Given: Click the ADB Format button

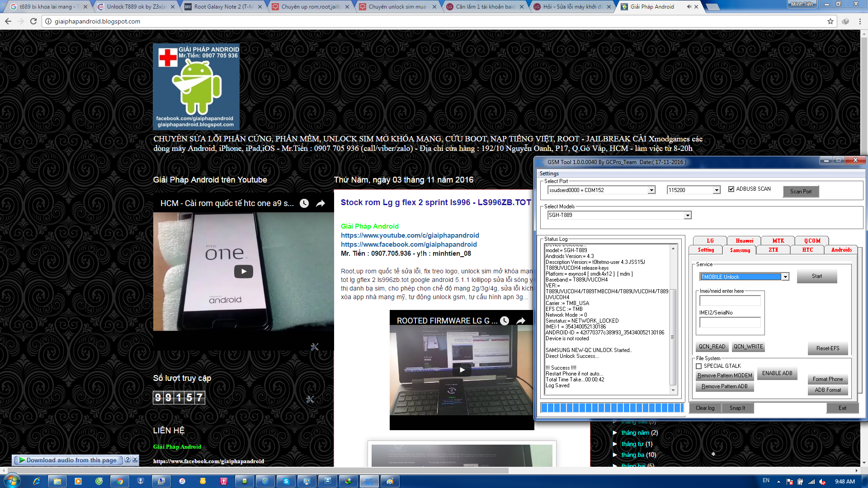Looking at the screenshot, I should 828,390.
